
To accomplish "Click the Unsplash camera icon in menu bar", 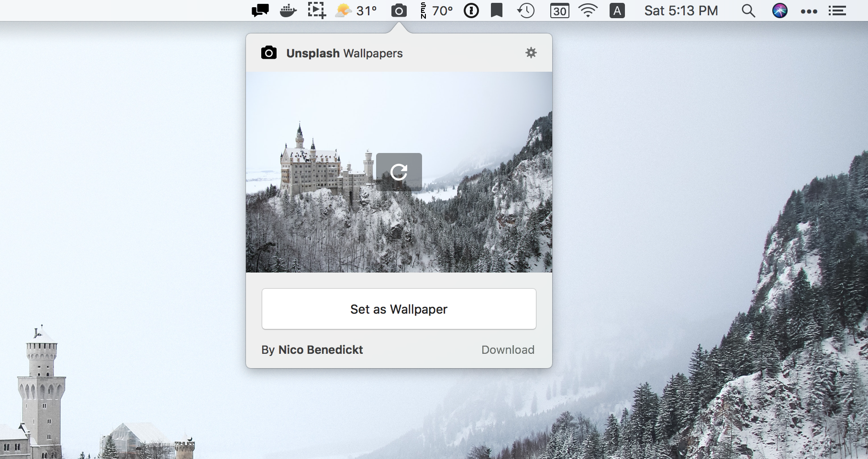I will 399,11.
